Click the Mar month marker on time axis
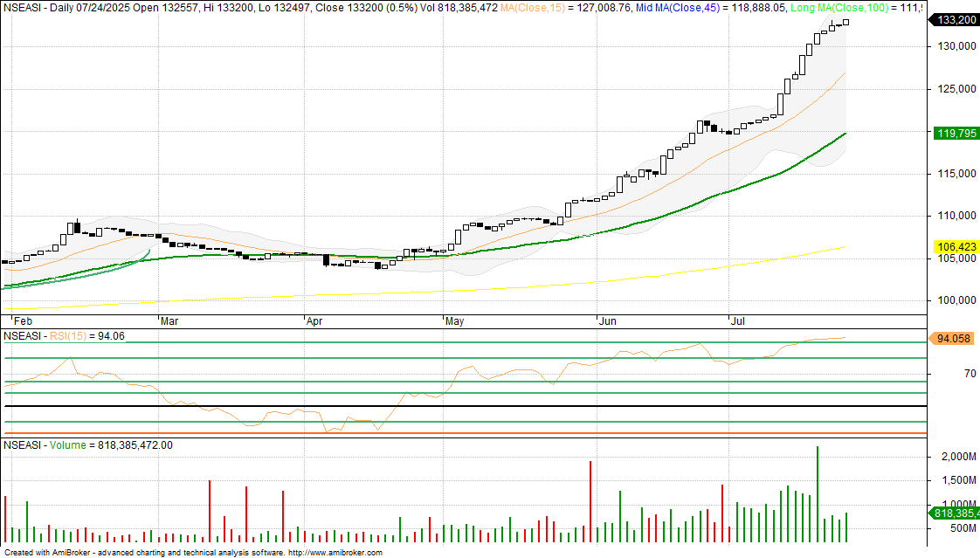This screenshot has width=980, height=558. 169,321
